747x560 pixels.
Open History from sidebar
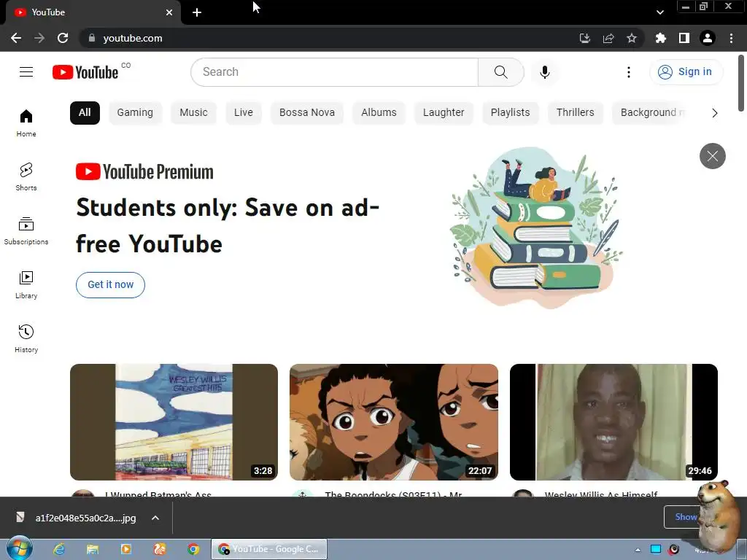tap(26, 338)
